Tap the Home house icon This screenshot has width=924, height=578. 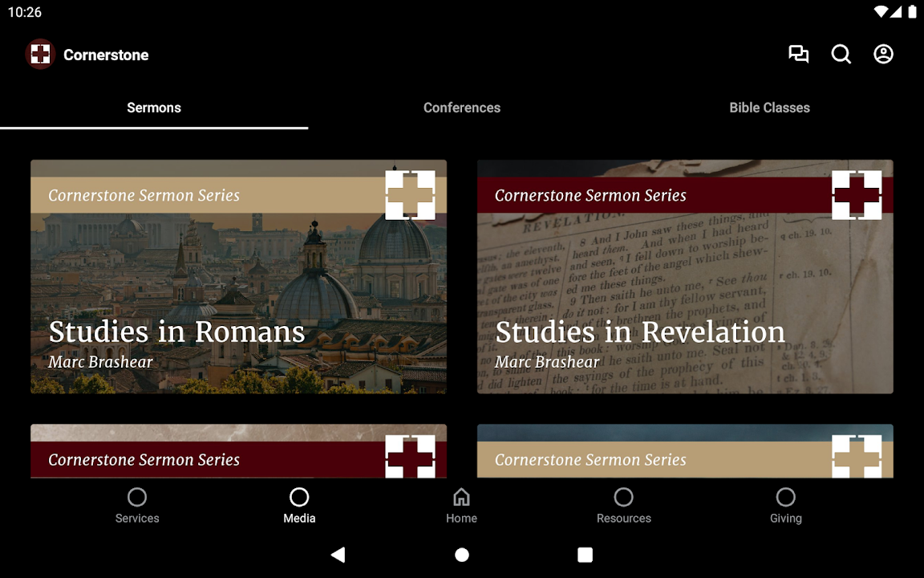[461, 498]
